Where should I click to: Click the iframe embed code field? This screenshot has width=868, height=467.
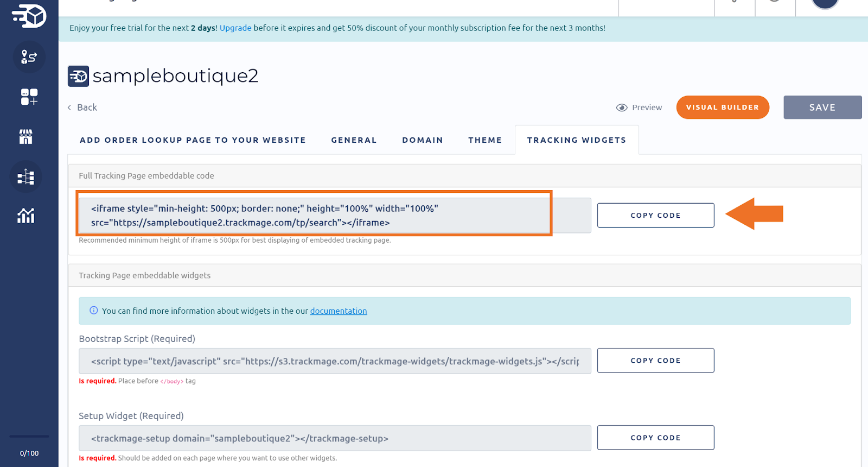coord(335,216)
